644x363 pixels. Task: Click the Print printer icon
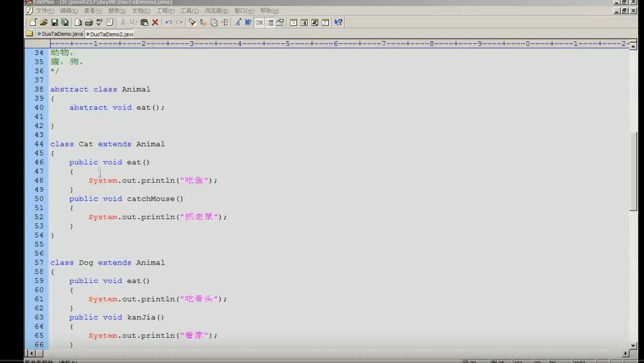89,22
